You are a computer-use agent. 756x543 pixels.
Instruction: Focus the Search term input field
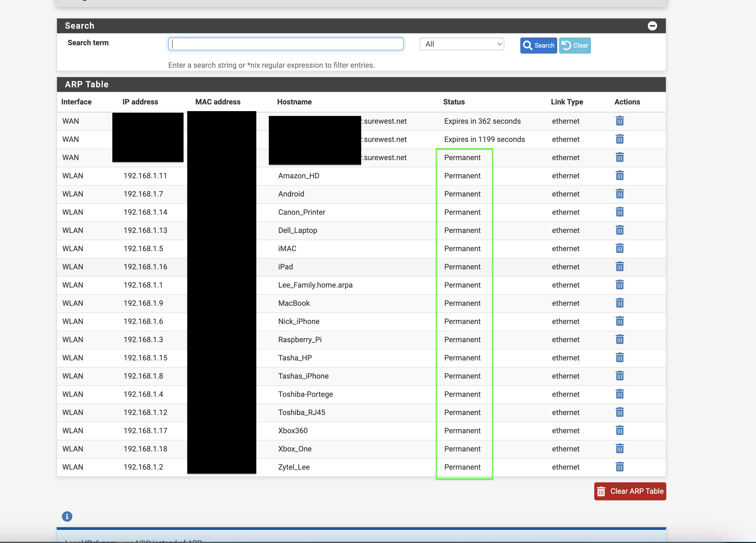(286, 44)
